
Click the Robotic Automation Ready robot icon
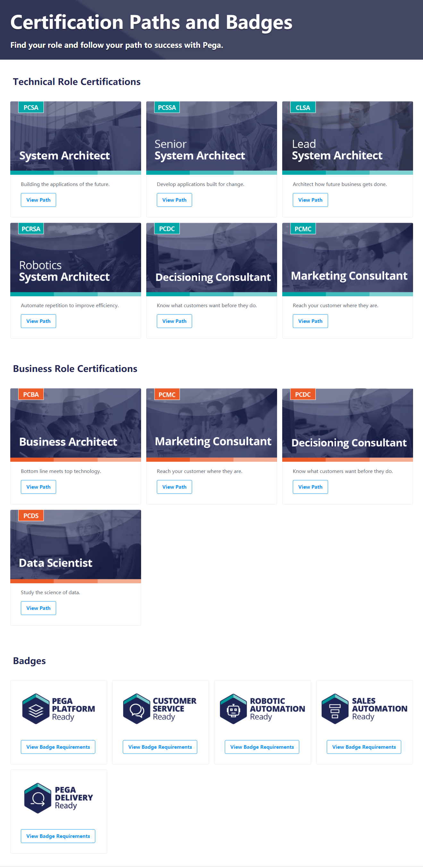point(233,709)
